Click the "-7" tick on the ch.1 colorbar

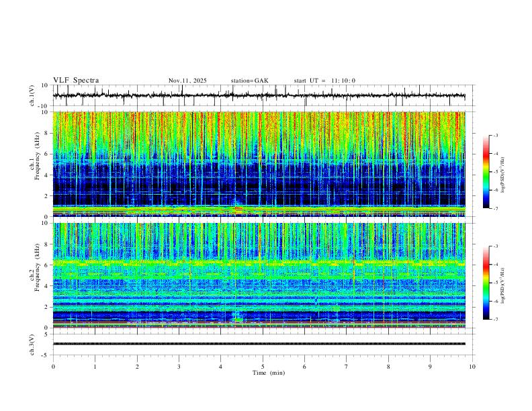[x=495, y=209]
